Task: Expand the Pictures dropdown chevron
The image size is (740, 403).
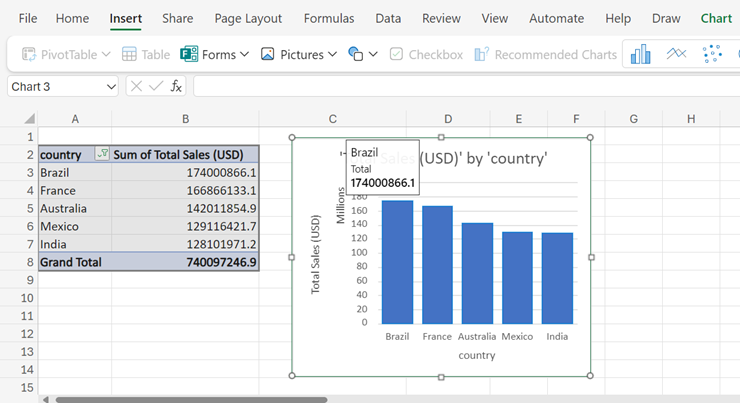Action: [333, 55]
